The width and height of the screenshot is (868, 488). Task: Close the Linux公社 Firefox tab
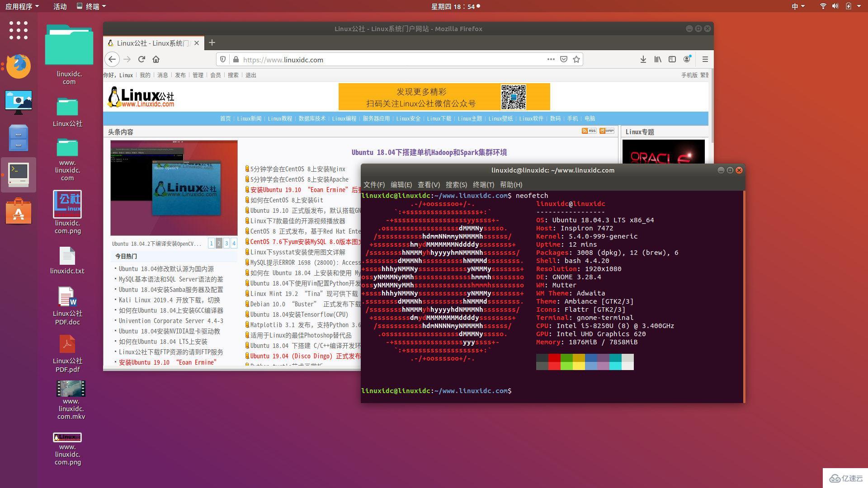pyautogui.click(x=197, y=43)
